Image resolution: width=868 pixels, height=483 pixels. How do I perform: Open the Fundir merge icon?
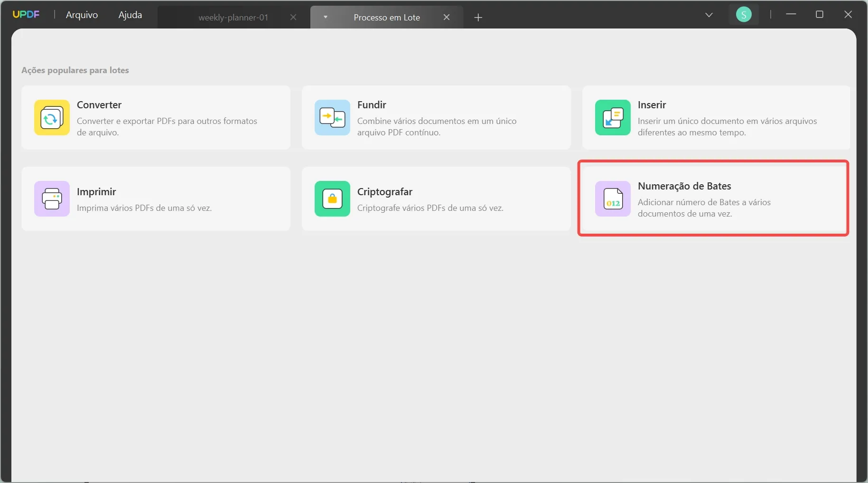click(332, 118)
